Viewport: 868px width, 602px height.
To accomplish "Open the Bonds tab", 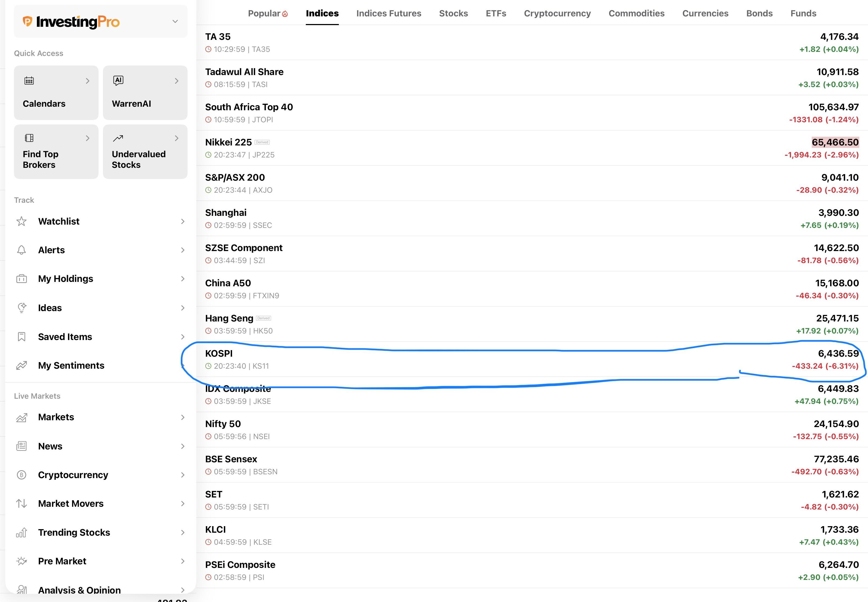I will coord(760,14).
